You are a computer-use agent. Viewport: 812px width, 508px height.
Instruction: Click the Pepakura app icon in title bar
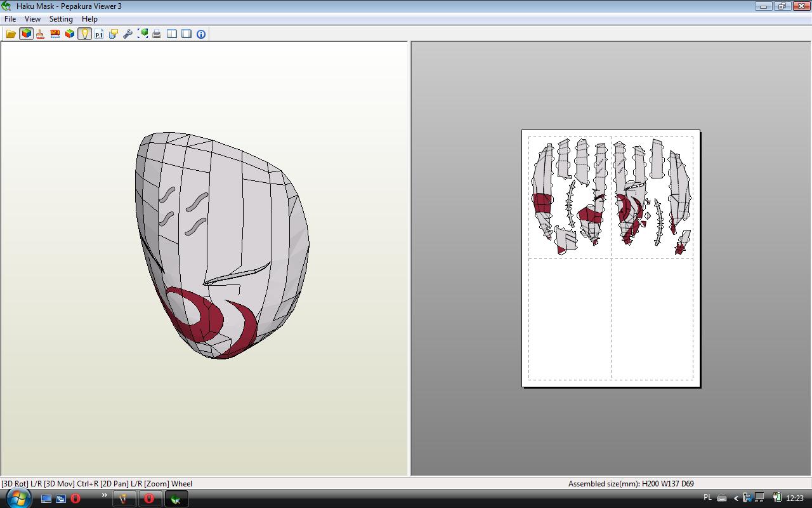[6, 6]
